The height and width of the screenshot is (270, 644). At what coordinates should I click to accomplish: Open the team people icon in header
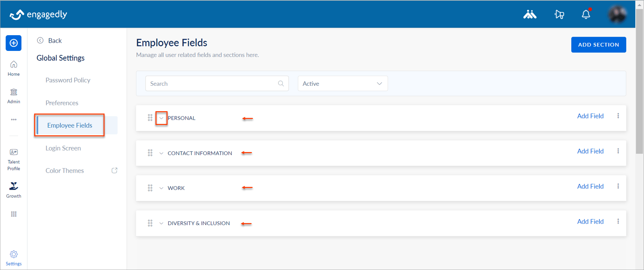pos(530,14)
